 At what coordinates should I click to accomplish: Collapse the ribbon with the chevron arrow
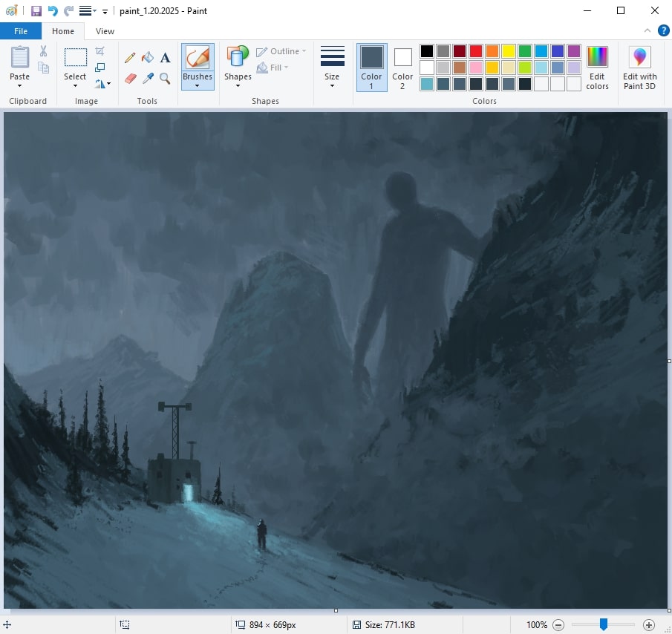click(647, 31)
